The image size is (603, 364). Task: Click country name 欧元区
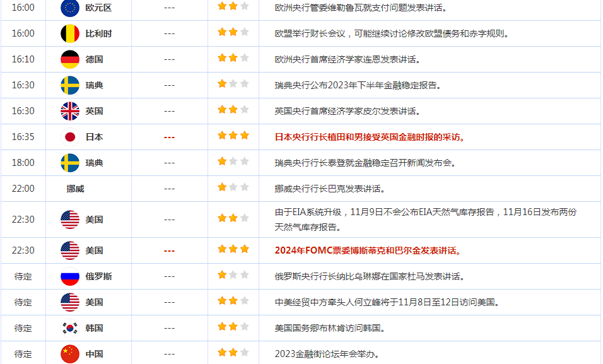click(x=98, y=8)
